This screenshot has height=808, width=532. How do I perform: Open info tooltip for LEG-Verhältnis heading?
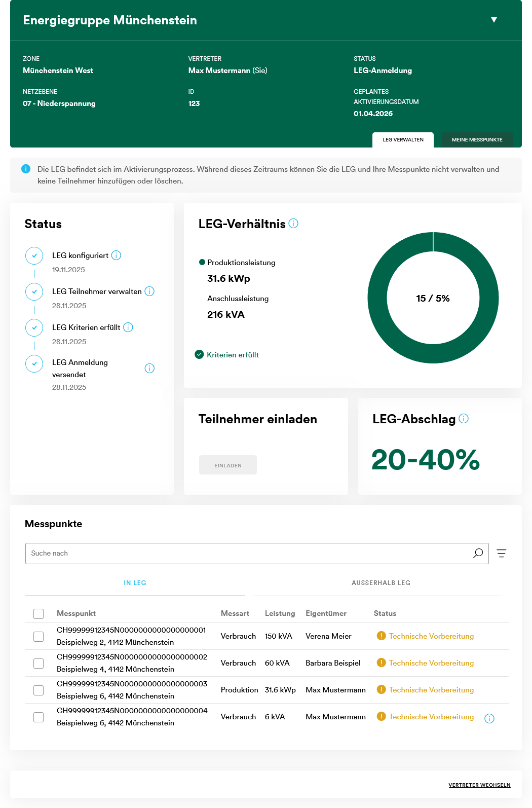coord(293,224)
